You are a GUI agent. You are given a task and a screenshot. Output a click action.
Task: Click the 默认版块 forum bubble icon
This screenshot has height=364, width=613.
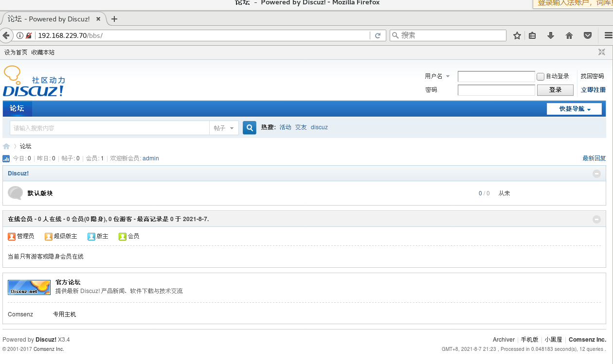pos(16,193)
